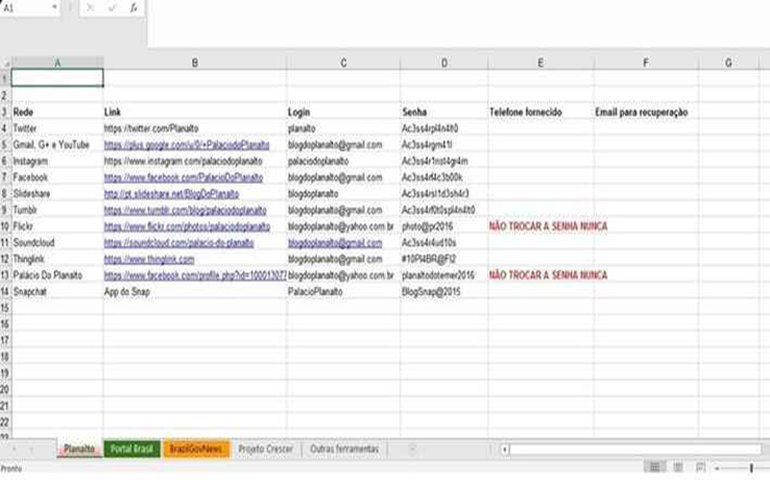Select the 'Telefone fornecido' header cell
The width and height of the screenshot is (770, 480).
click(x=541, y=112)
